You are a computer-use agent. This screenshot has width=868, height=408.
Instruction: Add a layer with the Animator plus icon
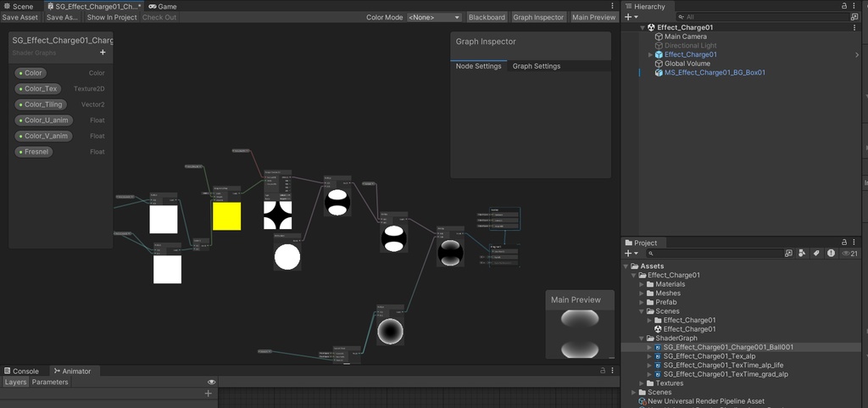[209, 394]
